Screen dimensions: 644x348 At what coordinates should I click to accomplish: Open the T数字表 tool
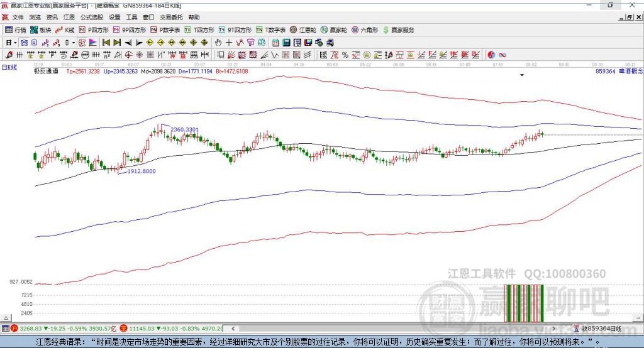pos(270,30)
